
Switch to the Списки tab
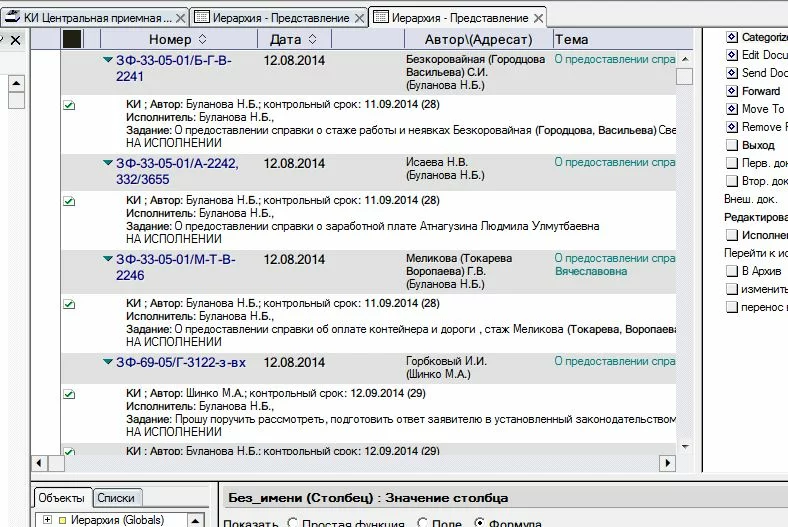117,497
